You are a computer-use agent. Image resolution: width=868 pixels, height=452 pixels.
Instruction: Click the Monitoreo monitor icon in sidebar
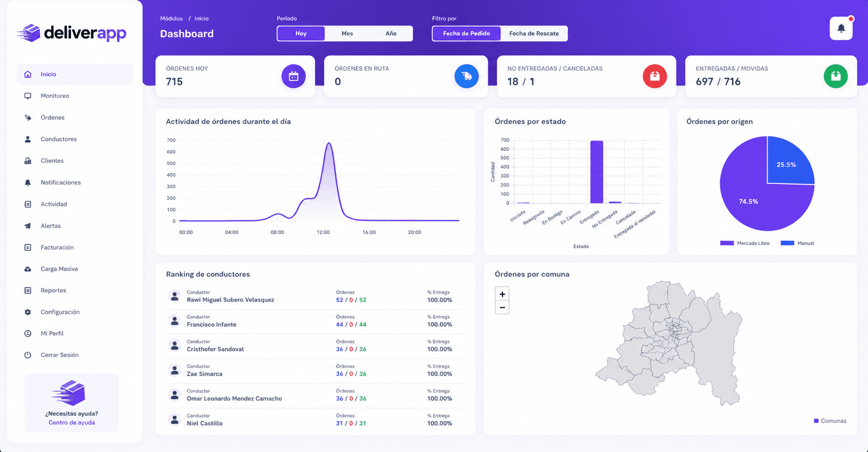(28, 96)
